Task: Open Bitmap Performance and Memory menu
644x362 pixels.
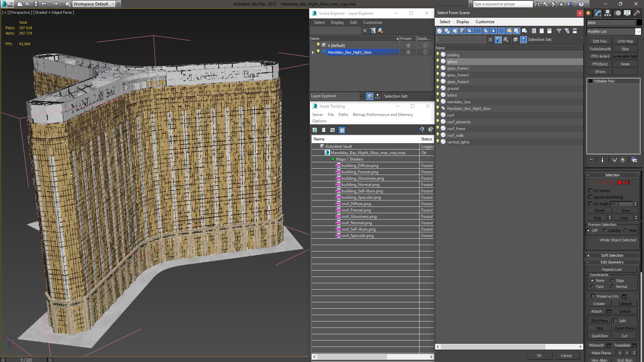Action: pos(383,115)
